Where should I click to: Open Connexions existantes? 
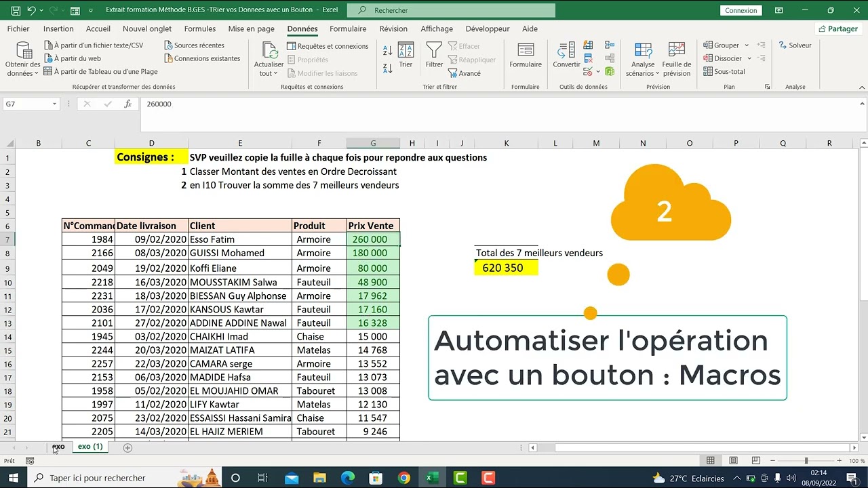point(202,58)
